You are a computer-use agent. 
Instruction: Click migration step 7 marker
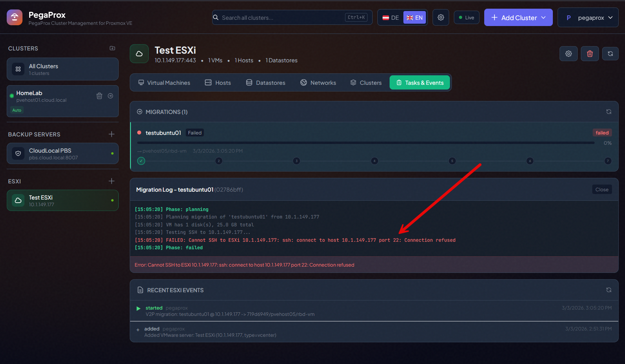tap(608, 161)
